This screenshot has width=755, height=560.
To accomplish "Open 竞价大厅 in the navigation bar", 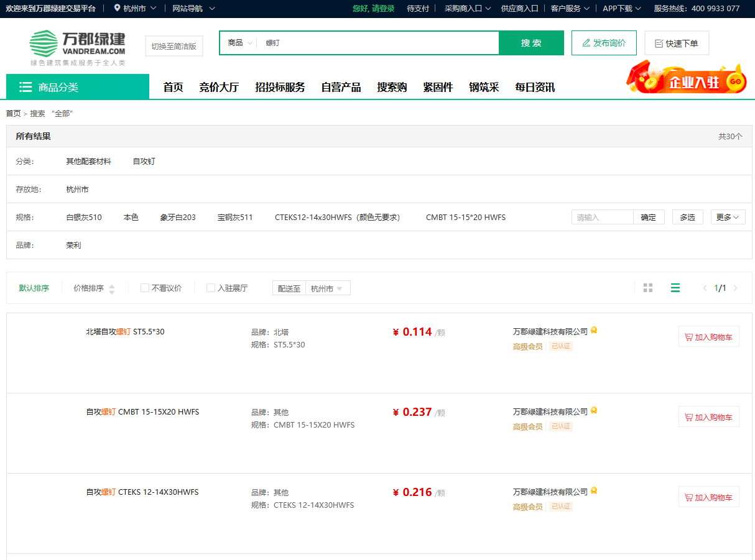I will [219, 87].
